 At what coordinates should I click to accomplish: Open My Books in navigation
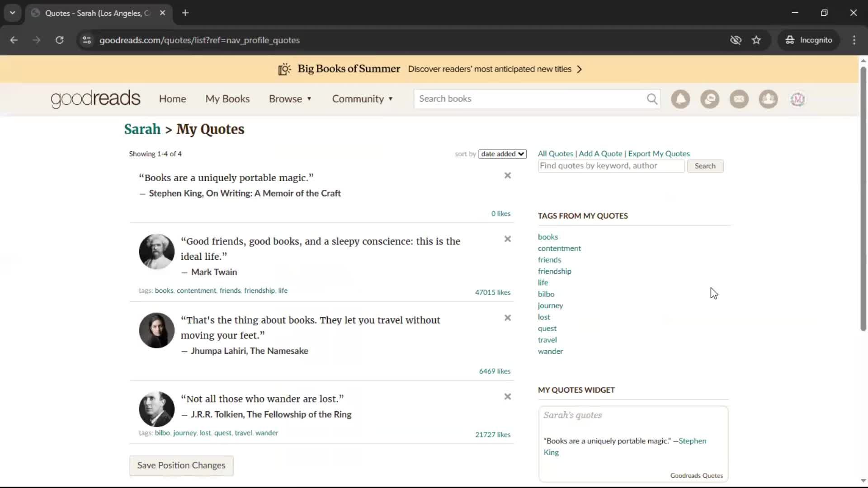(x=227, y=99)
